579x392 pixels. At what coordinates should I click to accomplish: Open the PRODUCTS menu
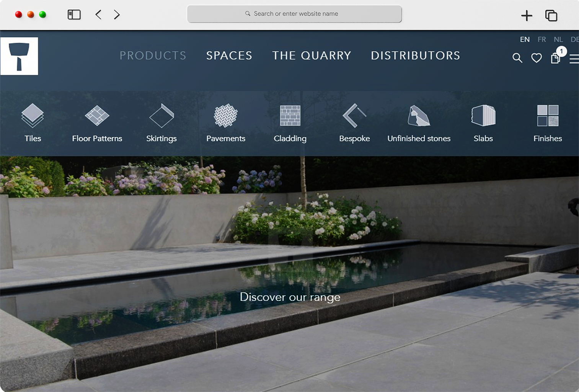click(153, 56)
